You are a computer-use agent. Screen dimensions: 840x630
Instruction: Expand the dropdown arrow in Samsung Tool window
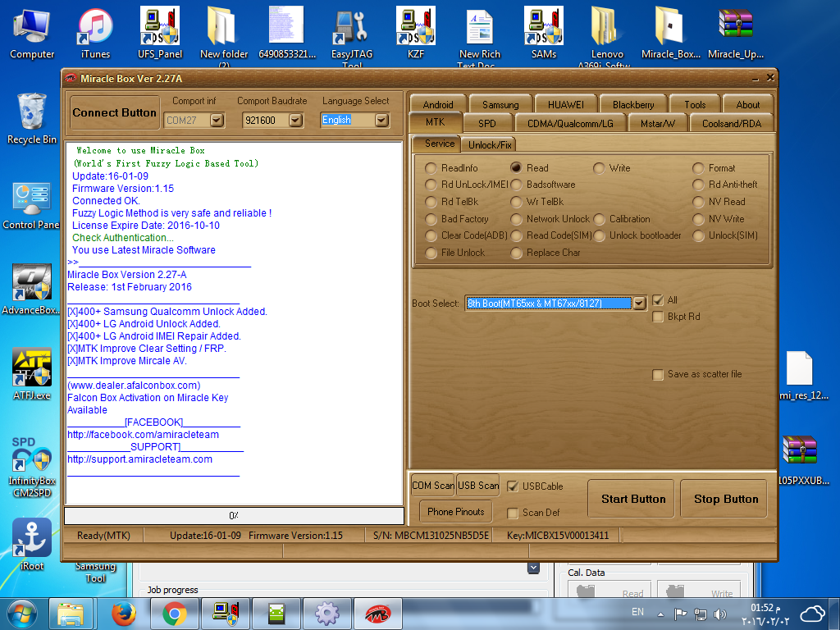[533, 568]
